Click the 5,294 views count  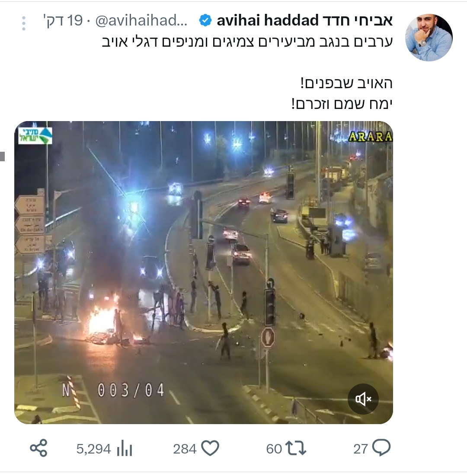93,449
